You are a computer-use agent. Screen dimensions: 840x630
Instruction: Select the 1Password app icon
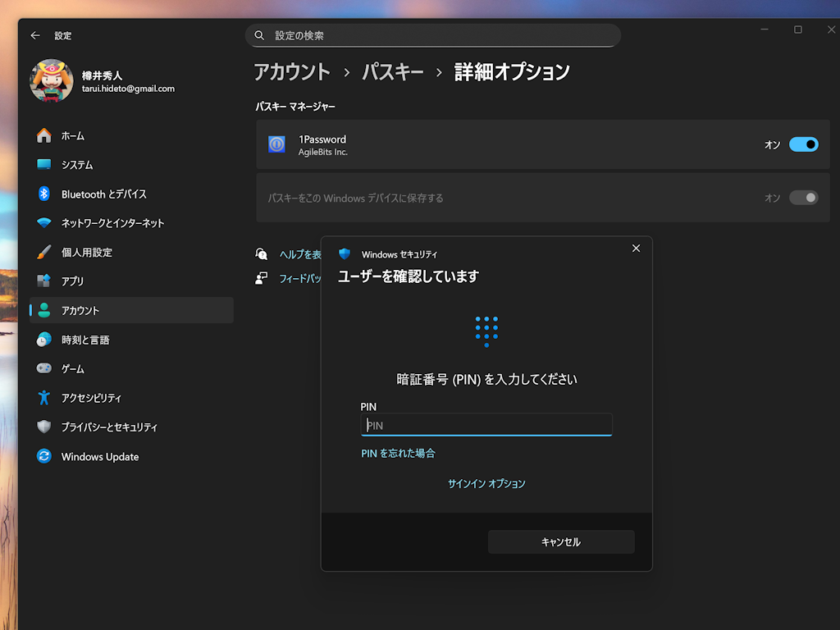pos(276,144)
